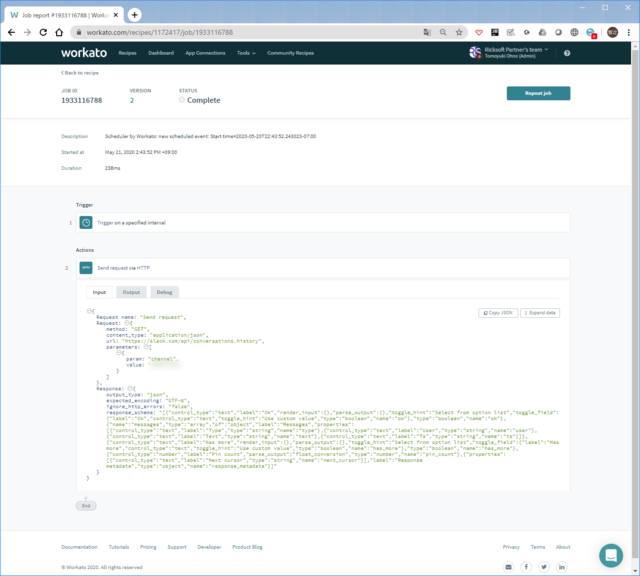Screen dimensions: 640x576
Task: Click the translate page icon in address bar
Action: pyautogui.click(x=427, y=32)
